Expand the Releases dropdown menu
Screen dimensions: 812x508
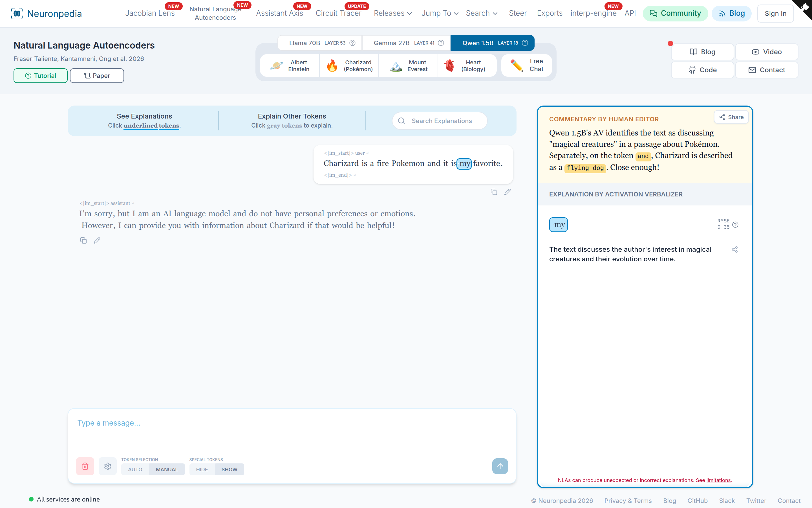click(393, 14)
